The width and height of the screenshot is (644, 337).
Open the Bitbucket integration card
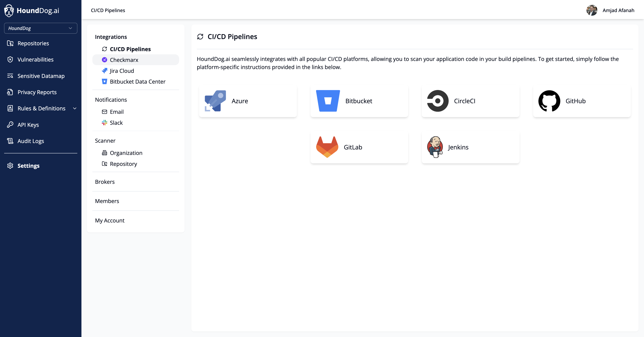click(x=359, y=101)
